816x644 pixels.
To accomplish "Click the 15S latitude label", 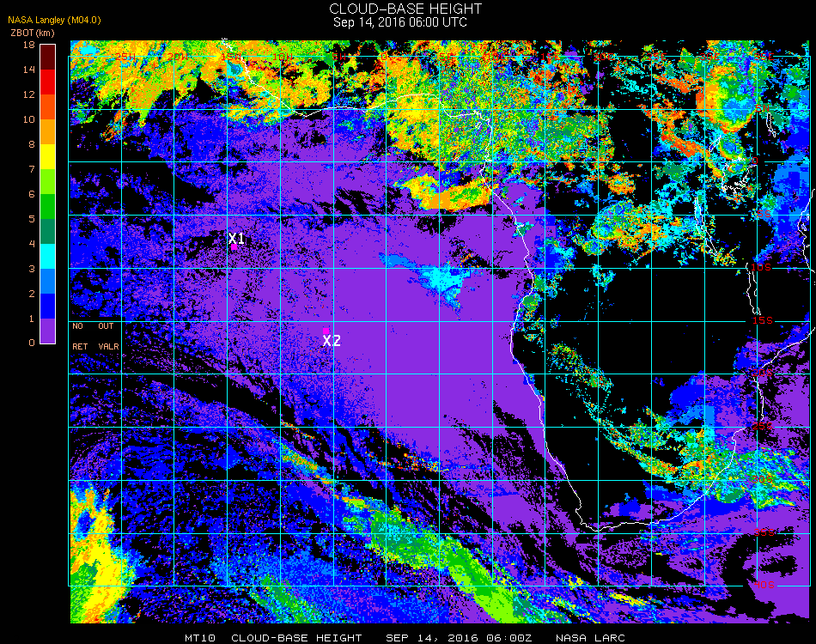I will (x=763, y=320).
